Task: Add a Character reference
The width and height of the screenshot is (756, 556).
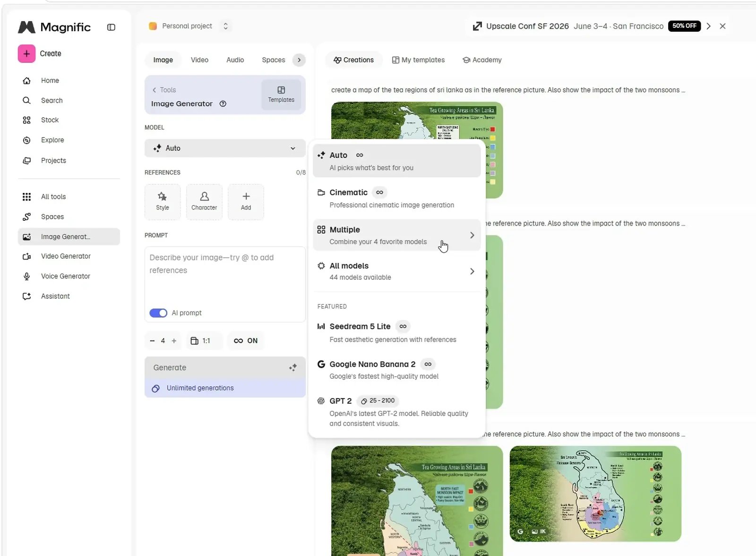Action: pos(204,202)
